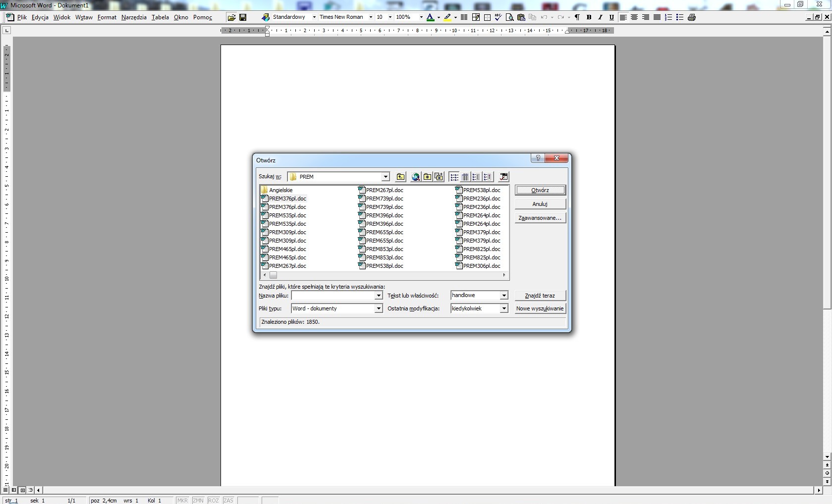Click the Columns toolbar icon
832x504 pixels.
(x=464, y=17)
